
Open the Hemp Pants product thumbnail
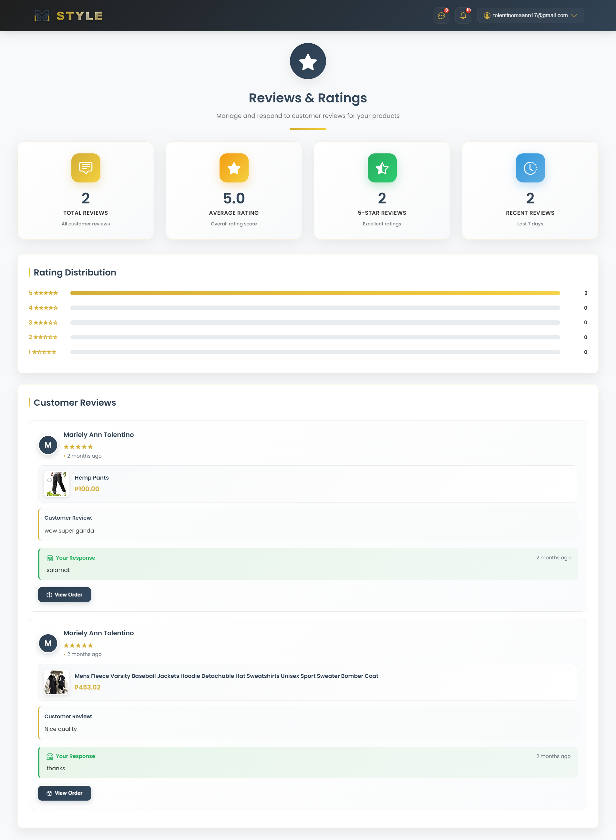(57, 484)
